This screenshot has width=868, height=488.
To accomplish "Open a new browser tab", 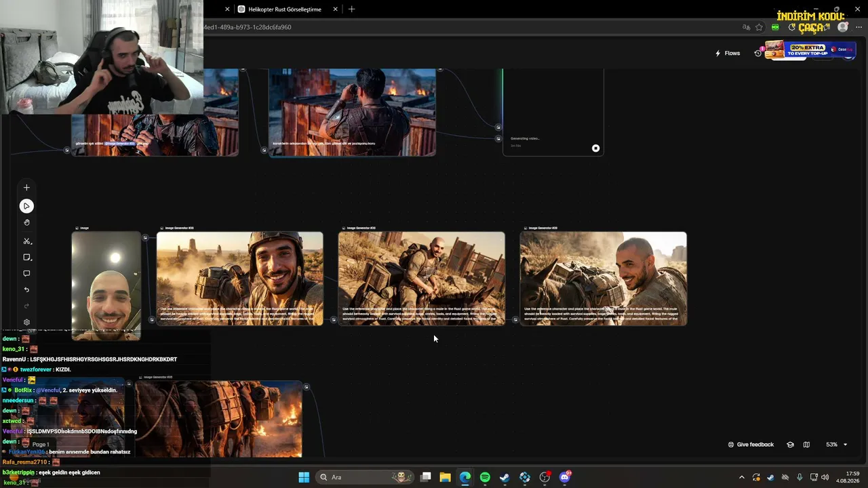I will click(x=351, y=9).
